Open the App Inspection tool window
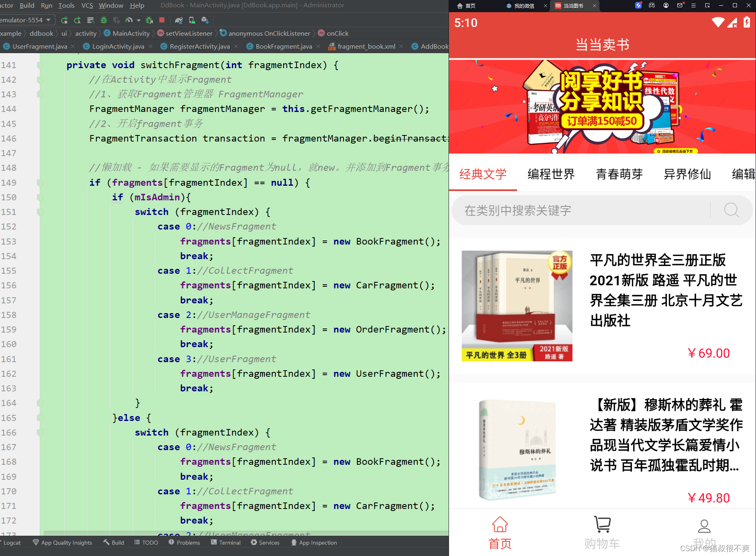This screenshot has height=556, width=756. coord(314,543)
